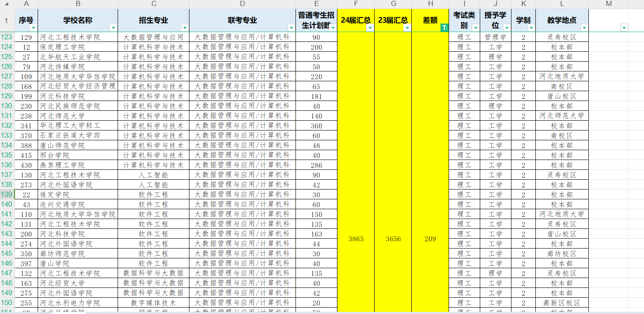Image resolution: width=644 pixels, height=314 pixels.
Task: Click cell 河北水利电力学院
Action: 78,303
